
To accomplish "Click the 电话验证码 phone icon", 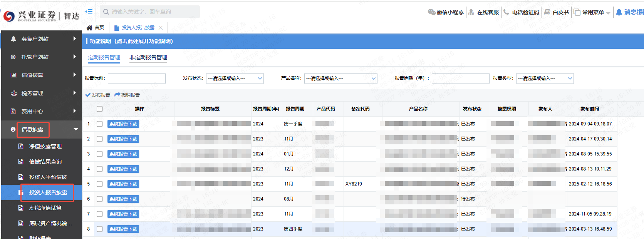I will point(506,12).
